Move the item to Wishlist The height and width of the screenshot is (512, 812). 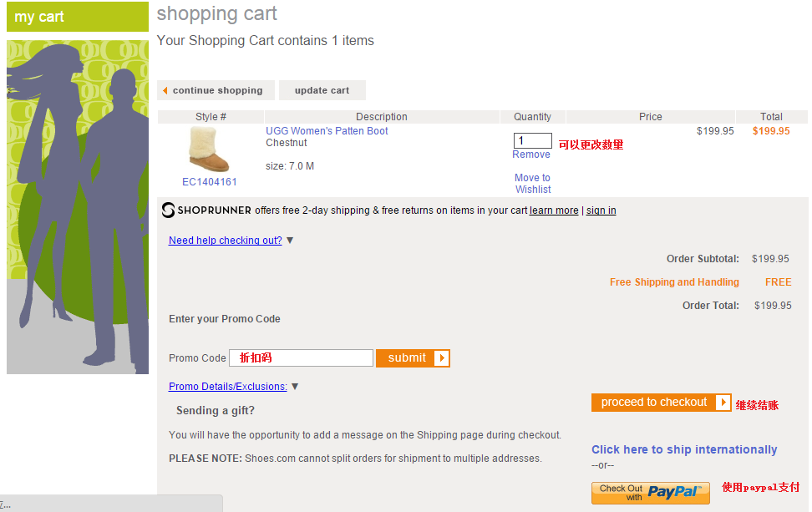pyautogui.click(x=532, y=183)
